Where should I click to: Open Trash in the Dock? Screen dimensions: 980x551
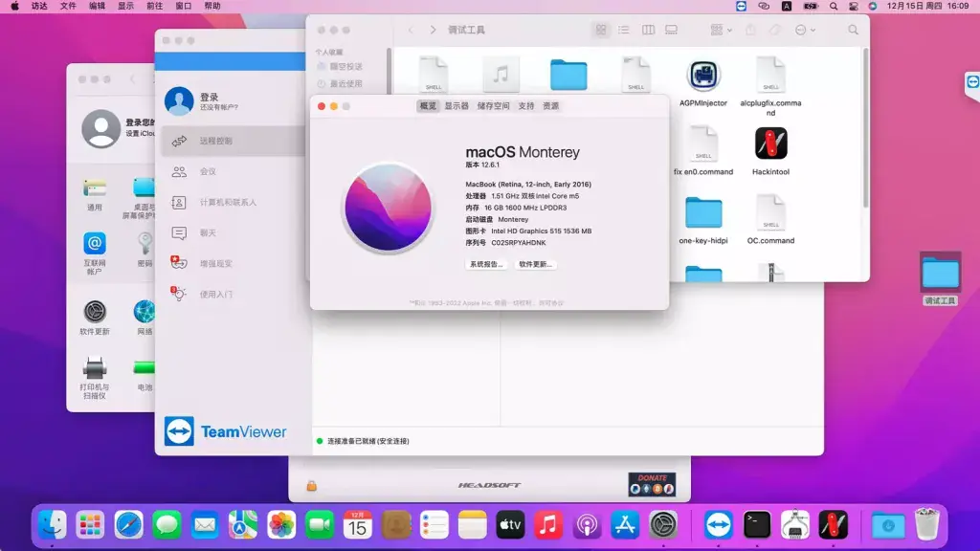[926, 523]
